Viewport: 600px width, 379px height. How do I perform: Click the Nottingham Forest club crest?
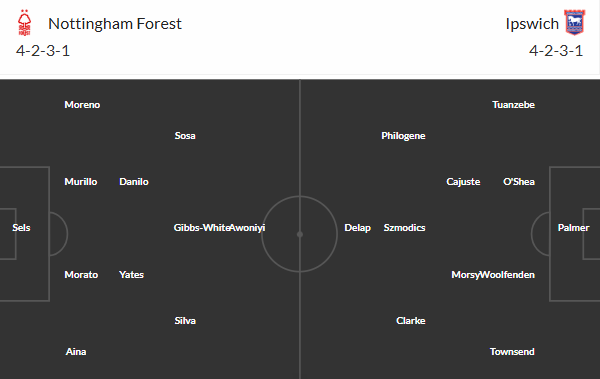24,23
